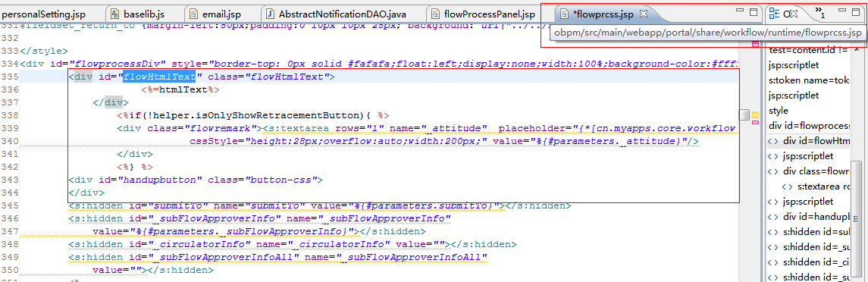Jump to the yellow warning marker in overview ruler
This screenshot has height=282, width=868.
click(x=755, y=114)
